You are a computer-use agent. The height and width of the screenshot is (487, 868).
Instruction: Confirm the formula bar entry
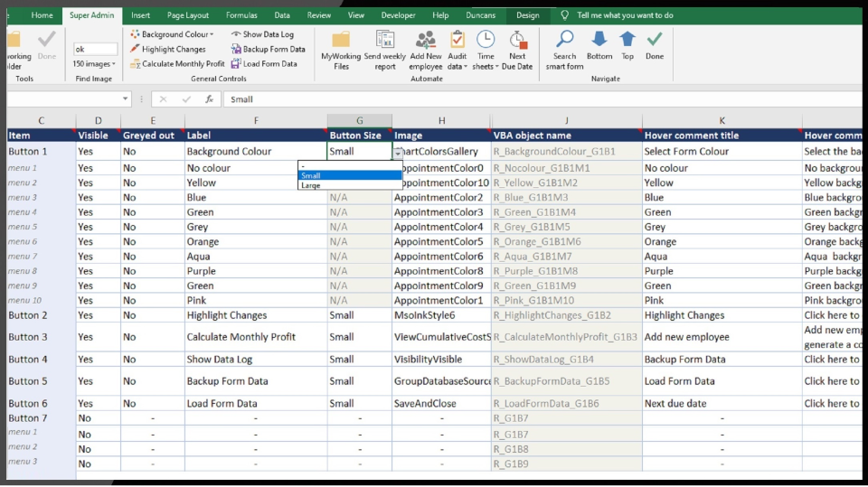click(x=186, y=99)
